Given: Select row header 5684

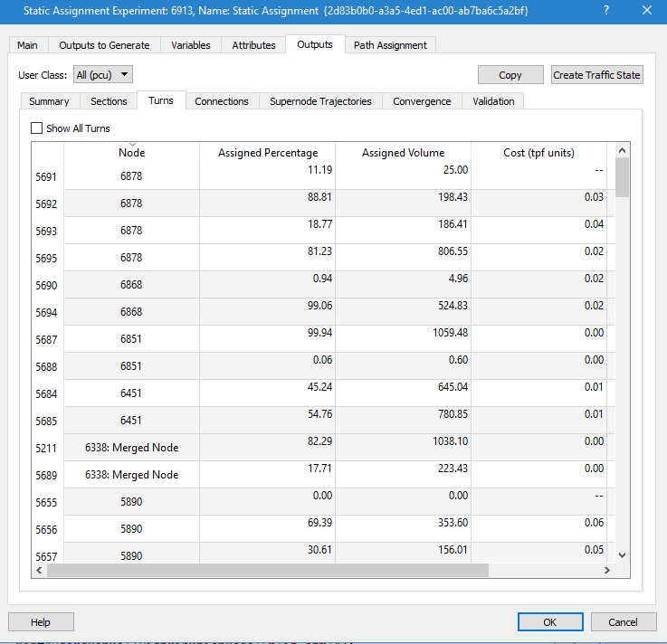Looking at the screenshot, I should (x=48, y=393).
